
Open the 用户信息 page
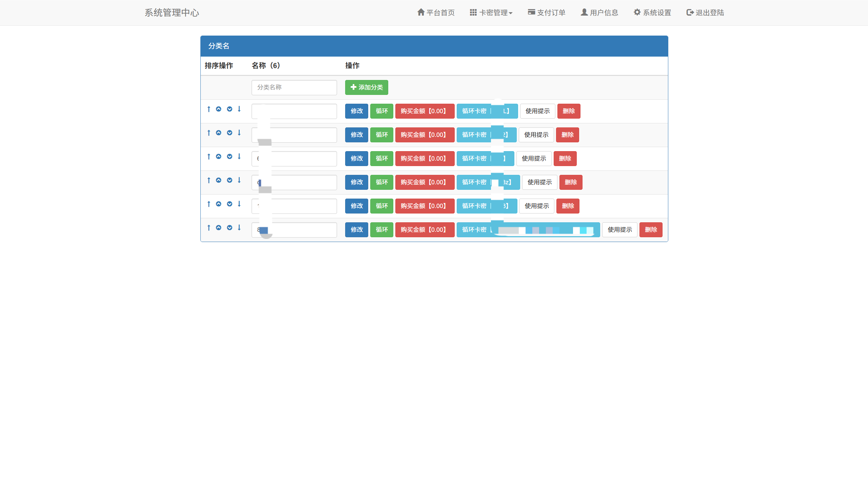(x=599, y=13)
